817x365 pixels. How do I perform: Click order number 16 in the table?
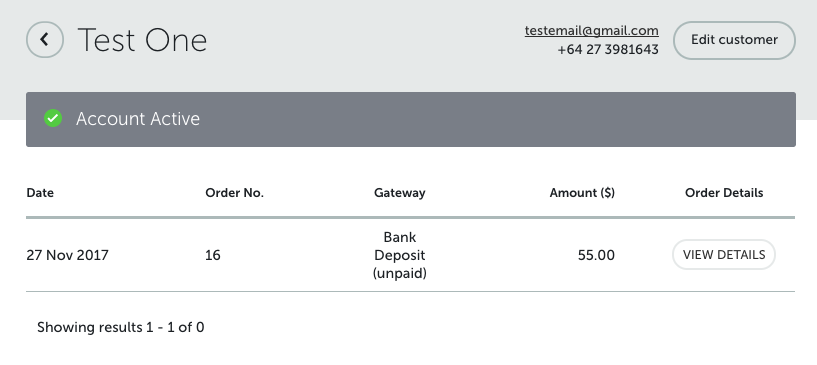coord(213,255)
